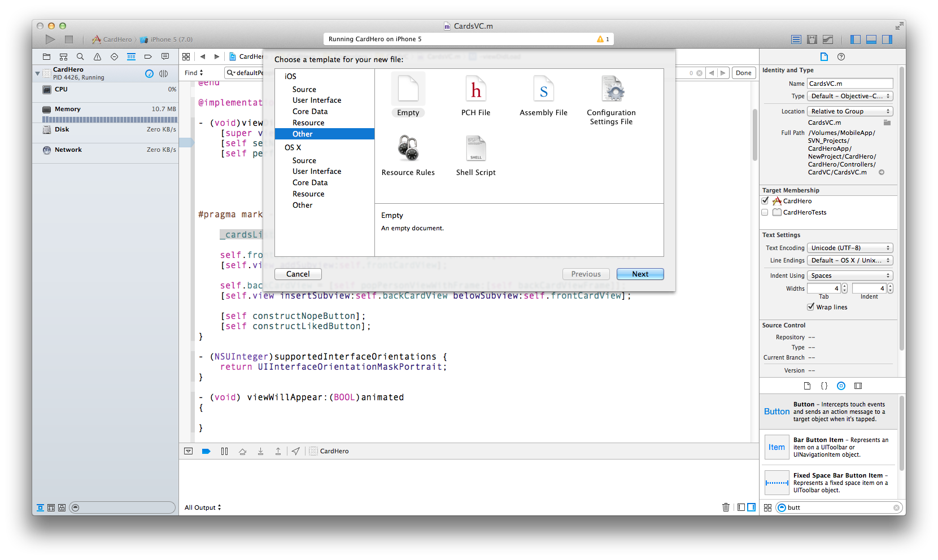Open the file Type dropdown
This screenshot has width=938, height=560.
[850, 96]
